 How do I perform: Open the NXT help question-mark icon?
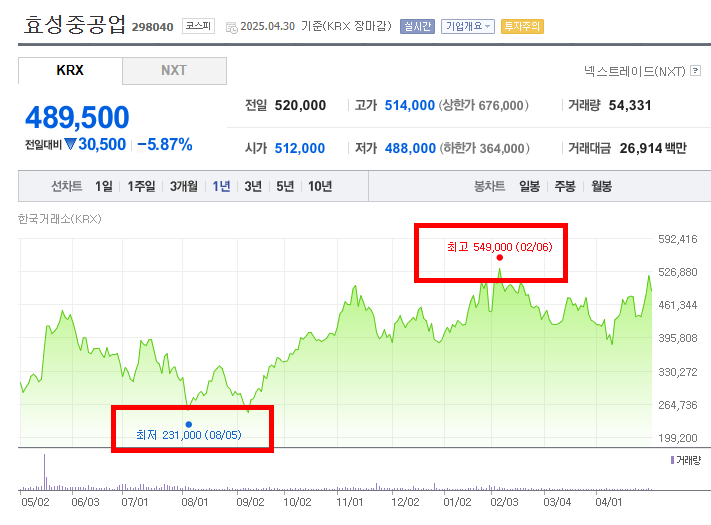(695, 71)
